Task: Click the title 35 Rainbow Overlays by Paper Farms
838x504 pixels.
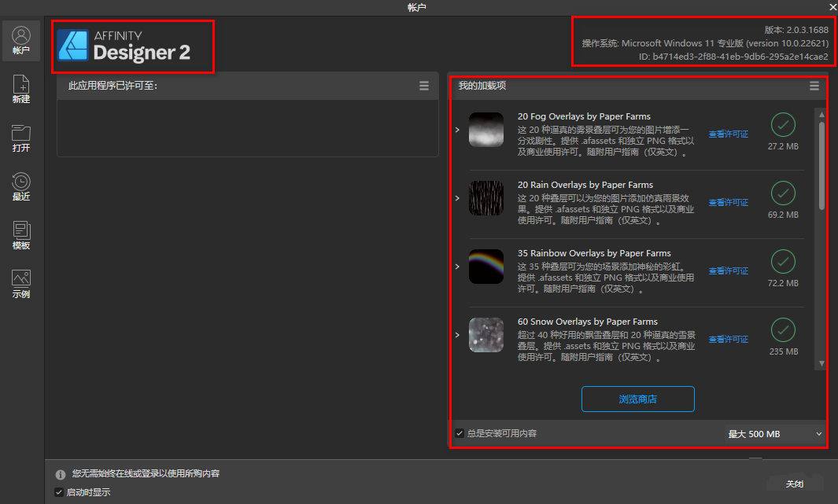Action: 594,253
